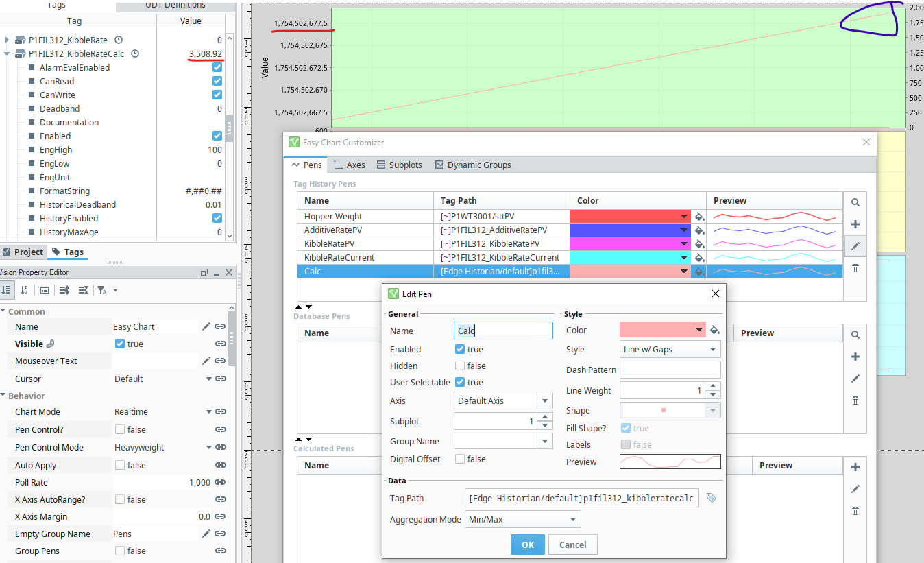The width and height of the screenshot is (924, 563).
Task: Confirm Edit Pen with OK button
Action: 528,544
